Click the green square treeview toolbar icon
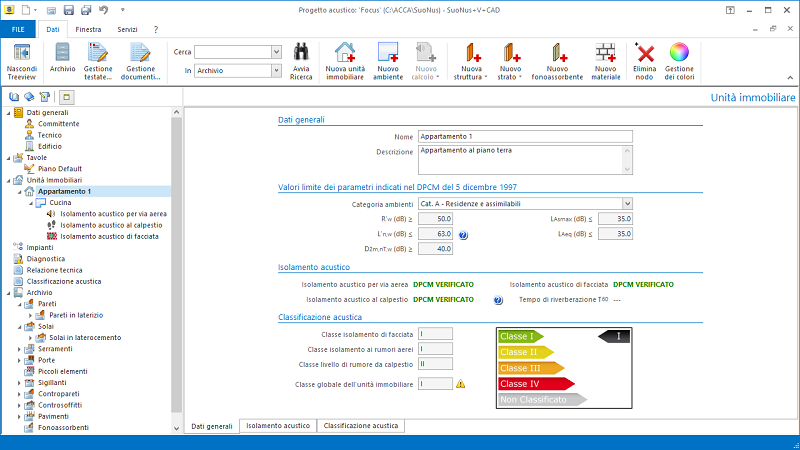Image resolution: width=800 pixels, height=450 pixels. (x=67, y=97)
